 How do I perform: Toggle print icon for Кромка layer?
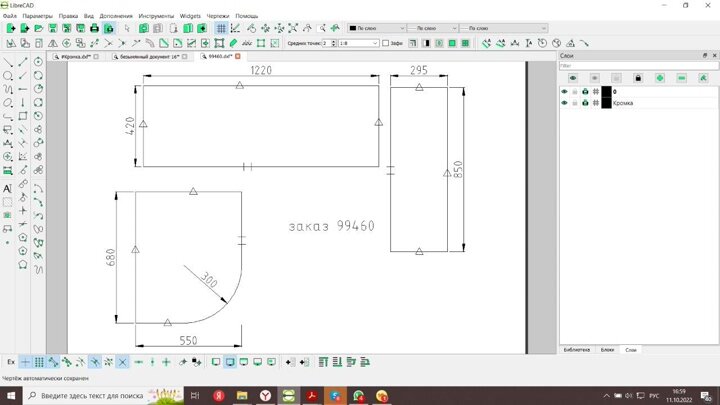point(585,103)
